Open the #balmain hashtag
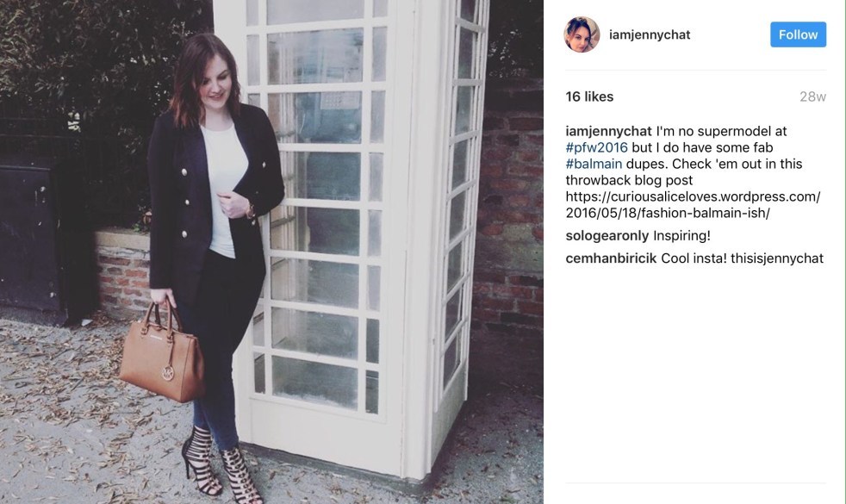 point(594,164)
